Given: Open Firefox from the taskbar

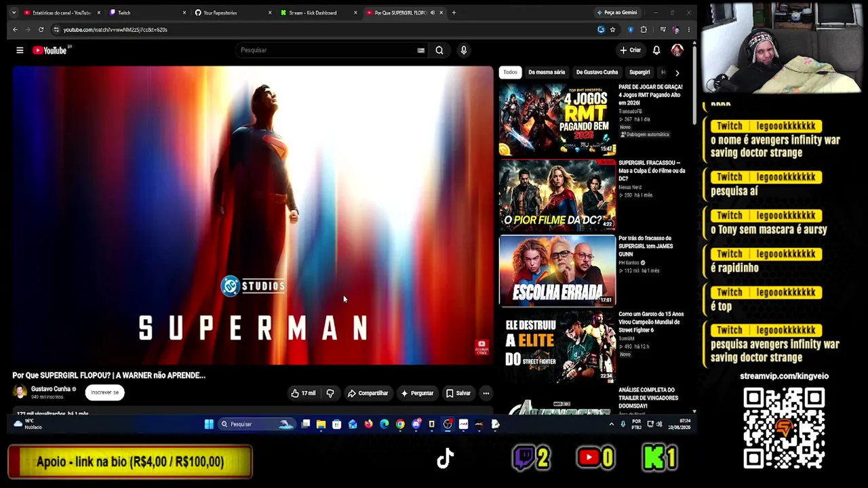Looking at the screenshot, I should 368,424.
